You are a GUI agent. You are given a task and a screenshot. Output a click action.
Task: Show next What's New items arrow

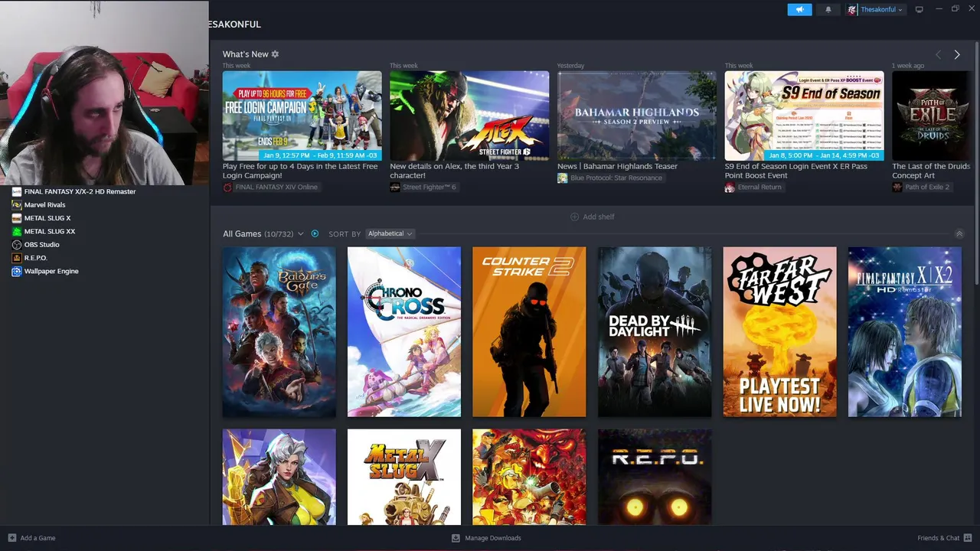point(956,54)
